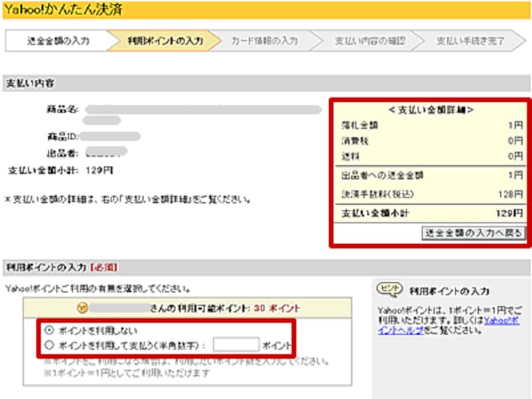This screenshot has width=532, height=399.
Task: Click the '※1ポイント=1円' note text
Action: tap(126, 373)
